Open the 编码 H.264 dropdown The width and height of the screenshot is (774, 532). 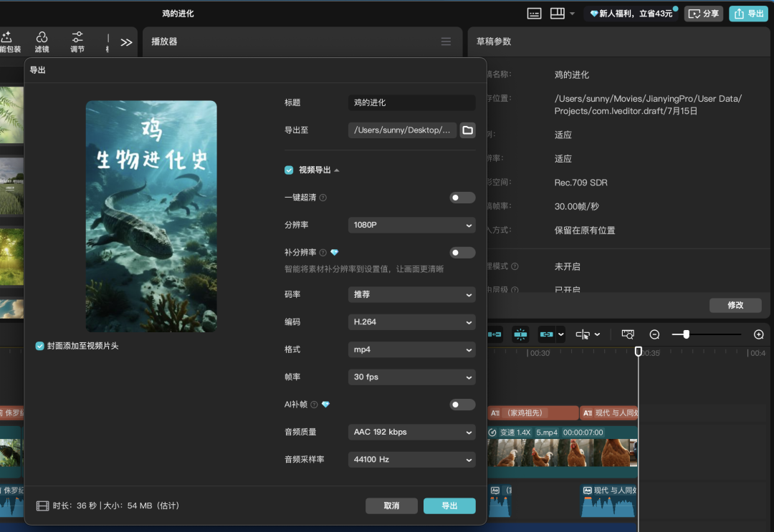point(411,322)
